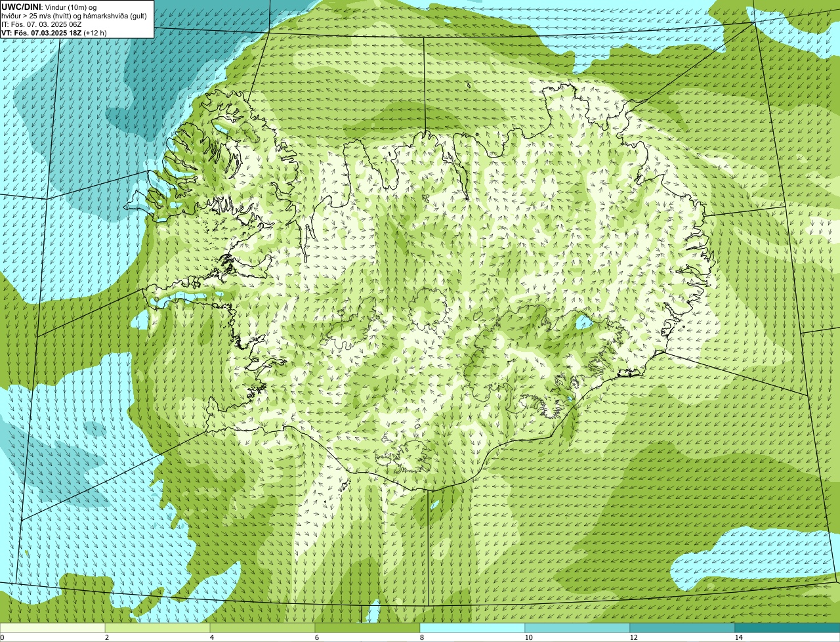Click the "IT: Fös. 07. 03. 2025 06Z" line

pos(42,24)
